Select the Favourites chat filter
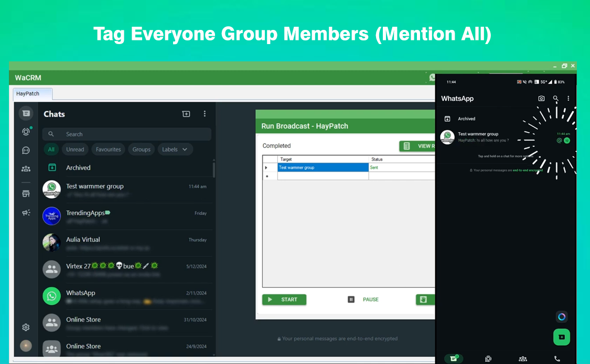The image size is (590, 364). 108,149
